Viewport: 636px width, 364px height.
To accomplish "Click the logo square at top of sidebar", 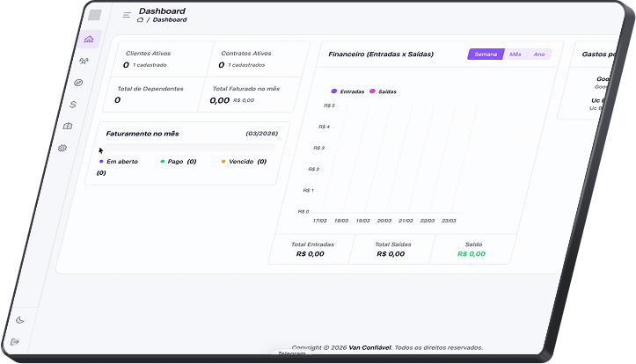I will [x=94, y=15].
